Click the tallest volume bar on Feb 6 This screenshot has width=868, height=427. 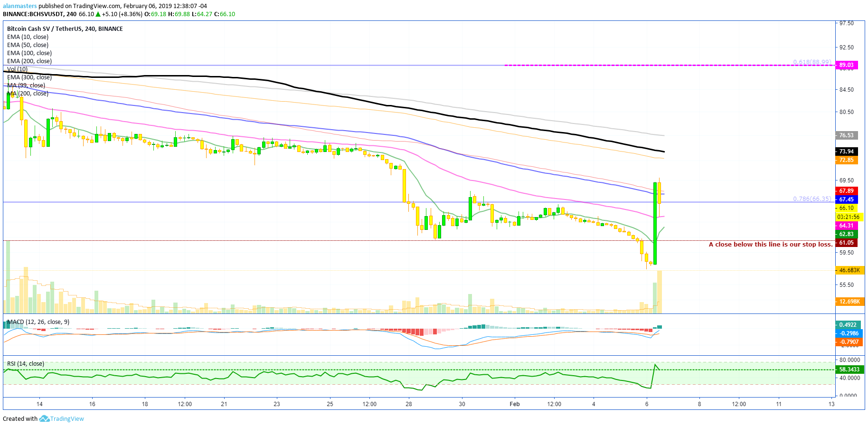(659, 292)
